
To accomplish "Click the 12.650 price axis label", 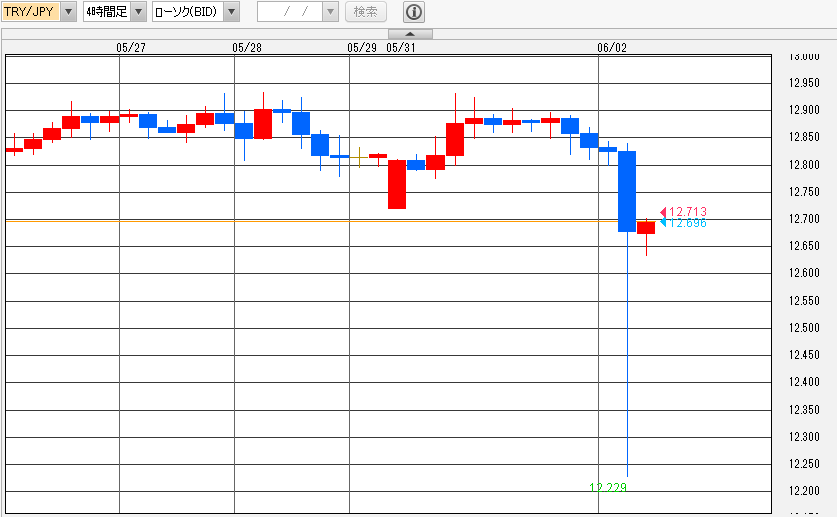I will (x=804, y=246).
